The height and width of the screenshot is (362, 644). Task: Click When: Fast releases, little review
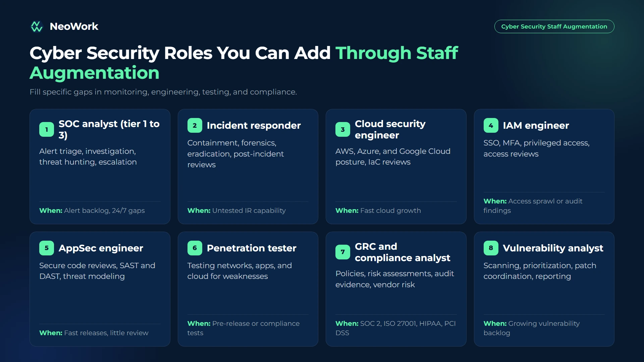(x=94, y=333)
